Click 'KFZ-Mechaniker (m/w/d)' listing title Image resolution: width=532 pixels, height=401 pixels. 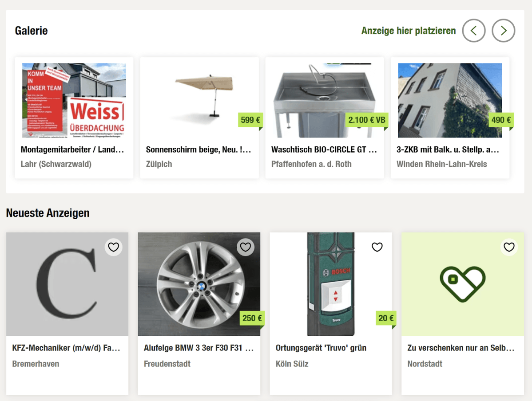(x=67, y=348)
